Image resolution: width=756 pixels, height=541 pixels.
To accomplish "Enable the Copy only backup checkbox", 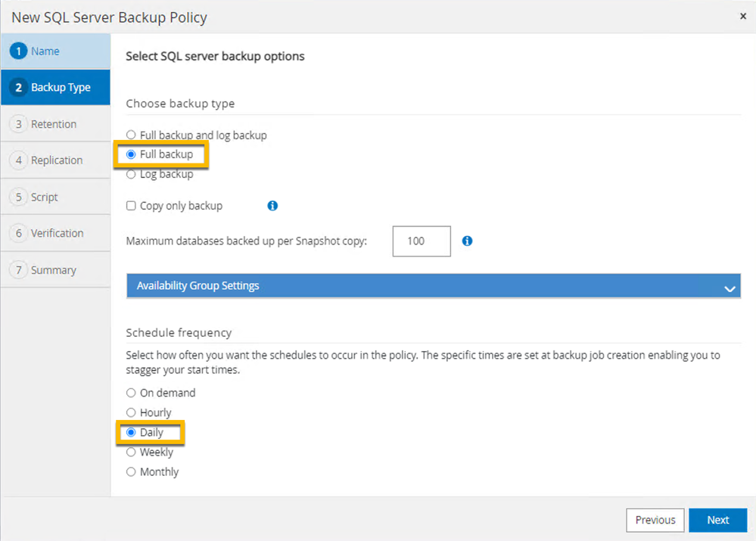I will pos(131,206).
